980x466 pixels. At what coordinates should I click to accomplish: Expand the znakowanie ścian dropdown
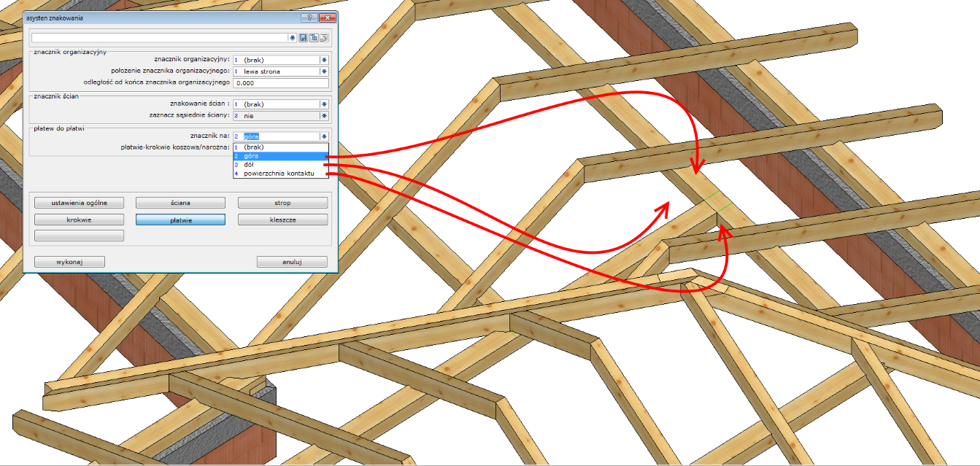click(x=324, y=104)
